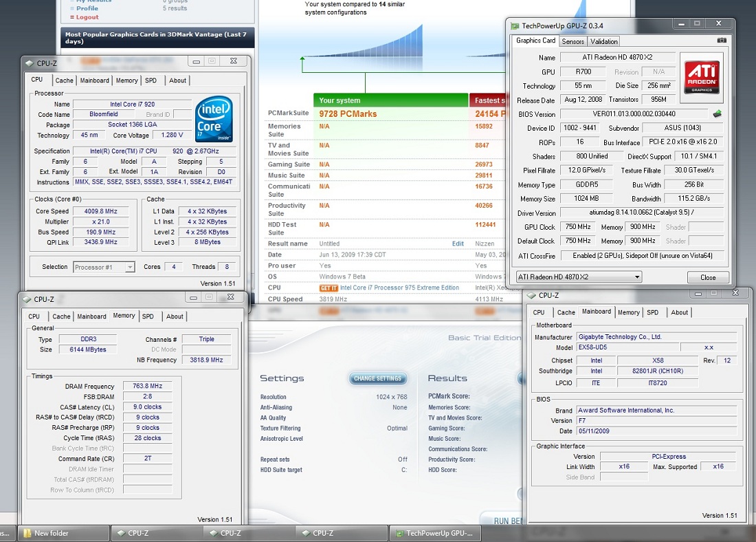Open Mainboard tab in top CPU-Z window
Viewport: 756px width, 542px height.
95,80
